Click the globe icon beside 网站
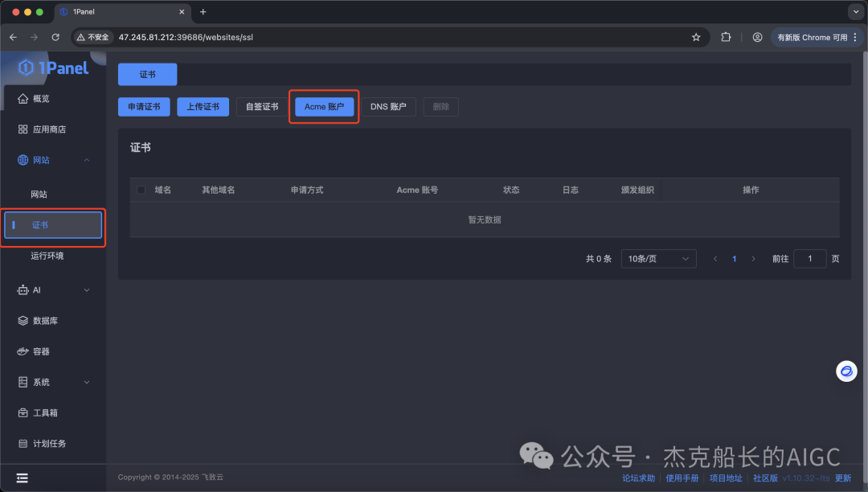868x492 pixels. (23, 160)
